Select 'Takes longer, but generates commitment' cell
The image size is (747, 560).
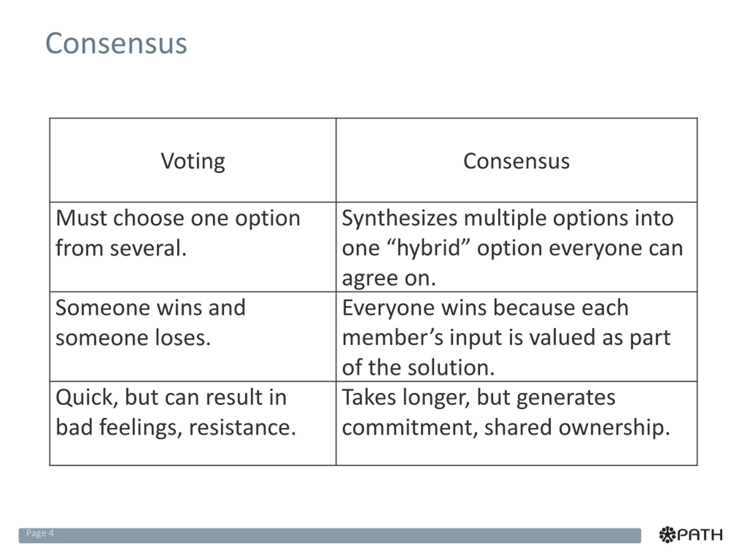[x=517, y=423]
